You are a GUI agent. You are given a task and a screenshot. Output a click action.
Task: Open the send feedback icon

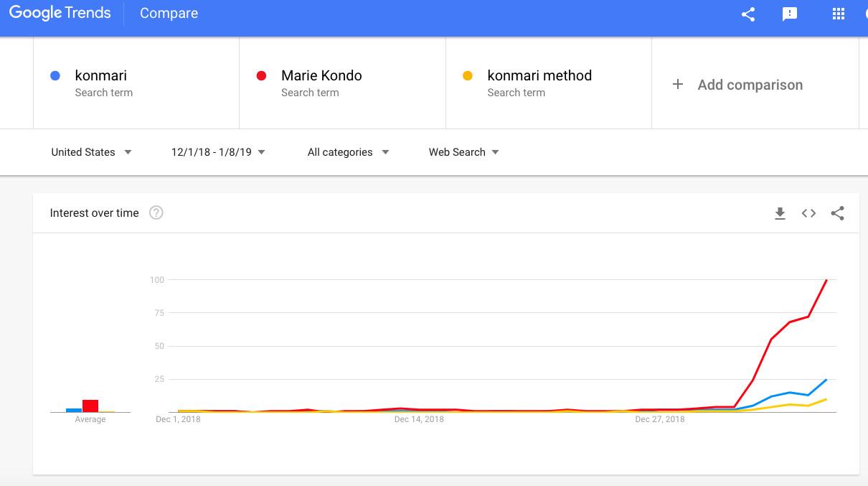(x=790, y=14)
